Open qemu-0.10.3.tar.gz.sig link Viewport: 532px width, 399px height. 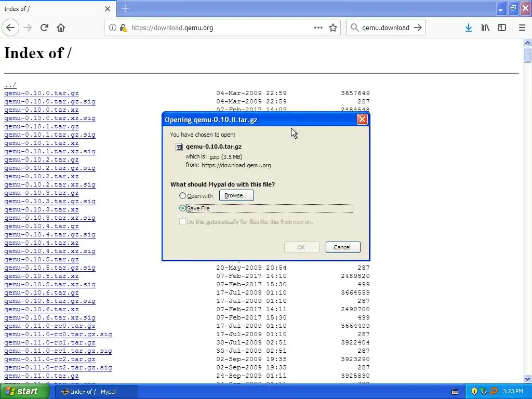50,201
